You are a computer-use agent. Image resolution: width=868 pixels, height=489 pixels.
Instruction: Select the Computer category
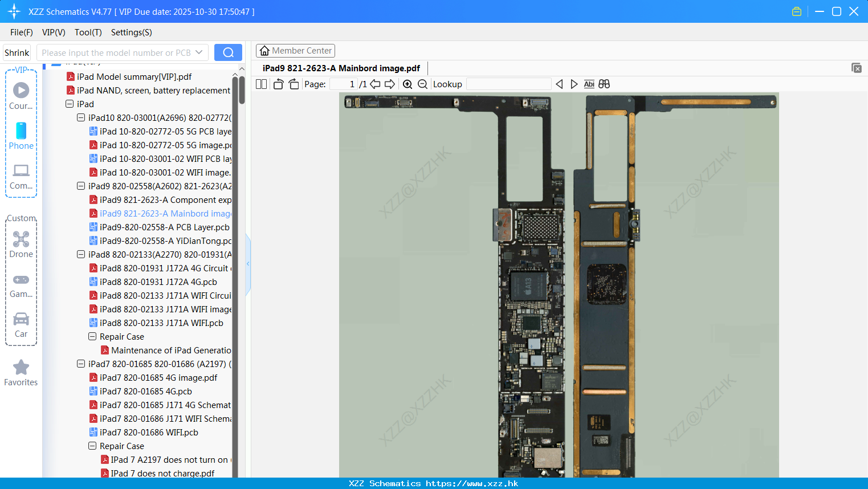click(x=21, y=177)
